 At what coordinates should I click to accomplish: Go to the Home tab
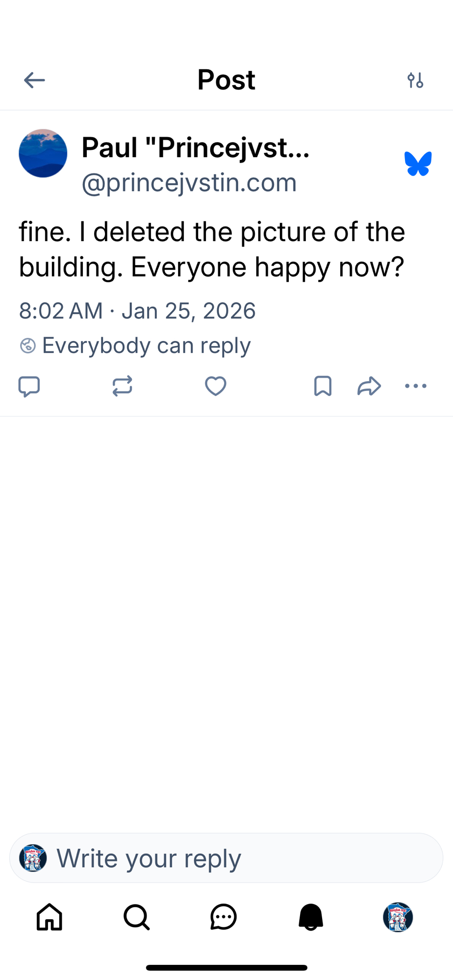click(x=50, y=917)
